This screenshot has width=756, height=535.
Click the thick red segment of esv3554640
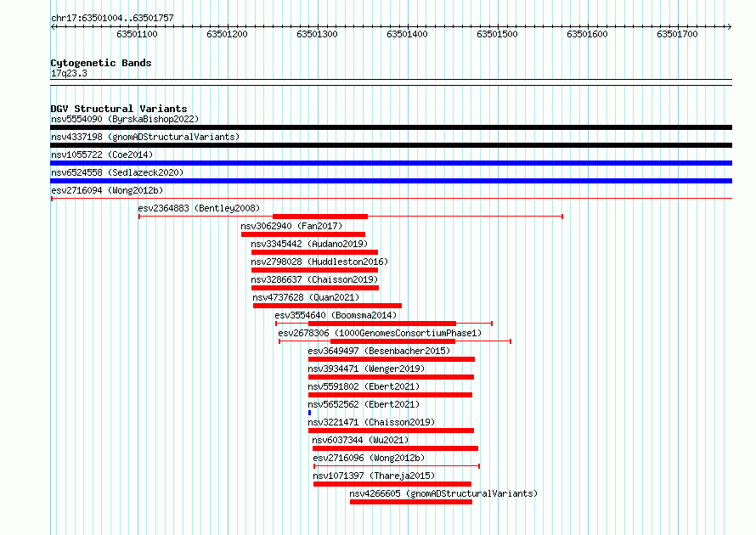coord(382,324)
